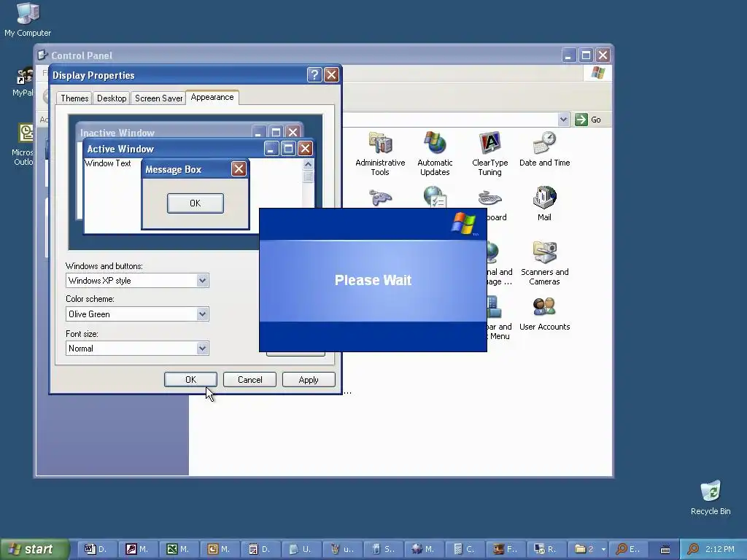Select the gamepad Game Controllers icon
Viewport: 747px width, 560px height.
380,197
